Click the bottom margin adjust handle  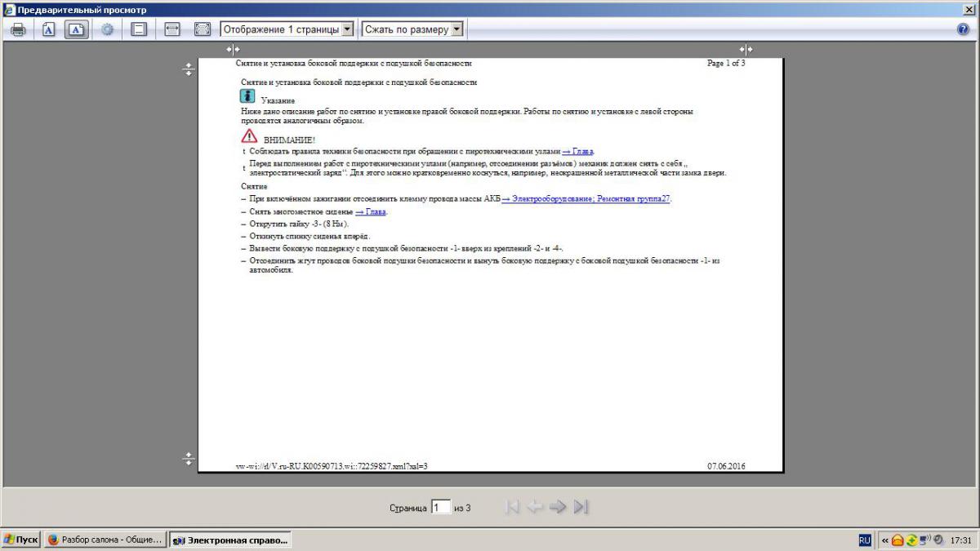188,459
